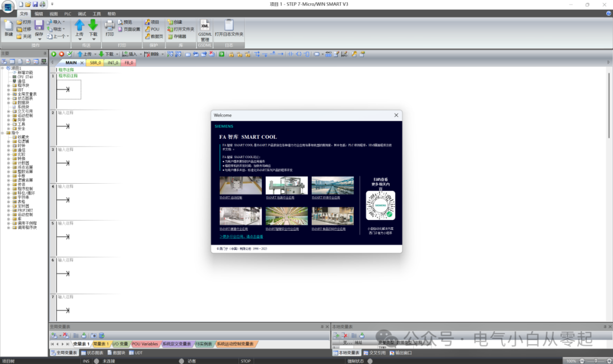The height and width of the screenshot is (364, 613).
Task: Select the 系统定义变量表 variable table tab
Action: pyautogui.click(x=176, y=344)
